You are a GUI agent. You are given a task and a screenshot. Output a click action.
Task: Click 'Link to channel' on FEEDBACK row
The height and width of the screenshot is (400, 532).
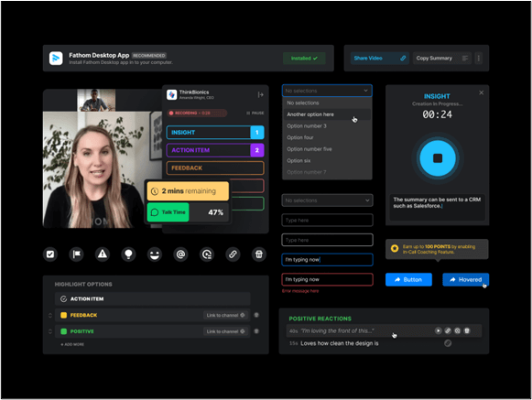click(x=225, y=315)
